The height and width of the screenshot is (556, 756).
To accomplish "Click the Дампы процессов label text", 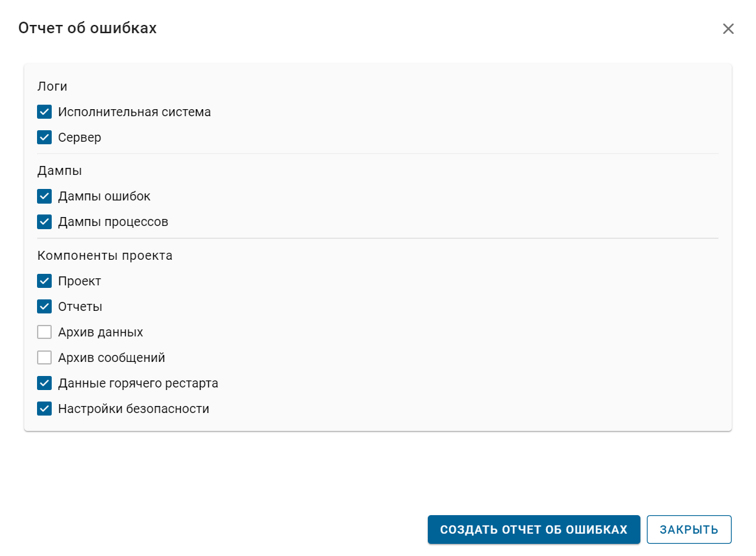I will pyautogui.click(x=113, y=222).
